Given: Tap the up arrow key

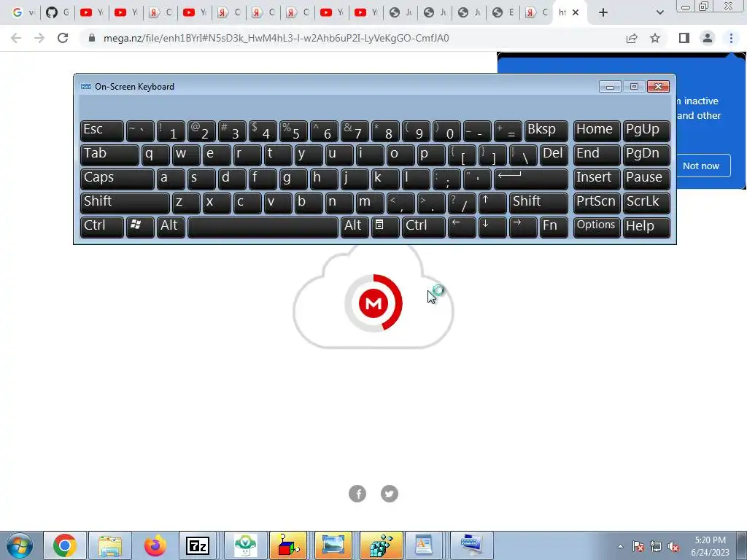Looking at the screenshot, I should [x=492, y=203].
